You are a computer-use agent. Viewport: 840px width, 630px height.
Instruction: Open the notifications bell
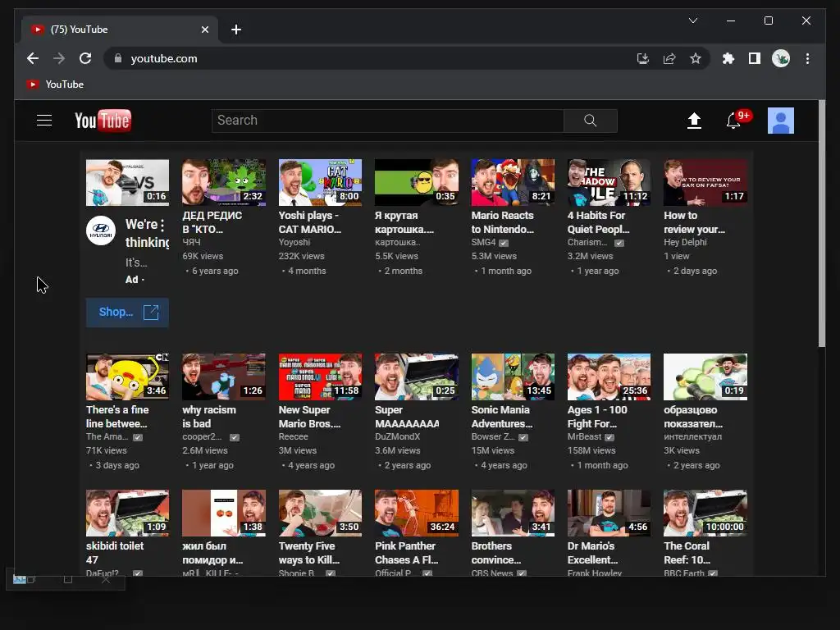733,121
